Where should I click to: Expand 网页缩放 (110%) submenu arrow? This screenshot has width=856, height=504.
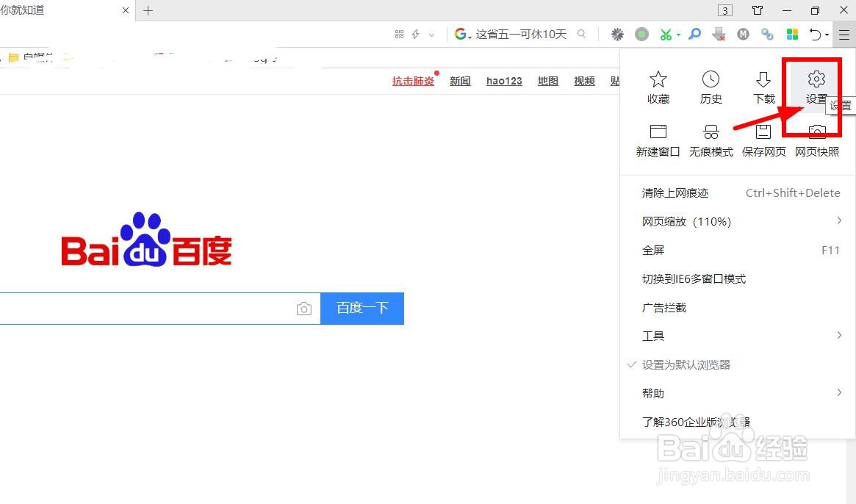coord(839,220)
